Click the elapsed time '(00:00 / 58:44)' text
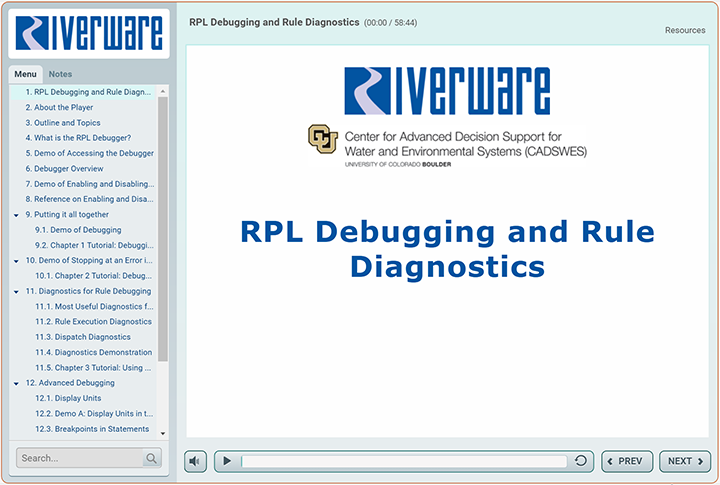 pyautogui.click(x=390, y=23)
